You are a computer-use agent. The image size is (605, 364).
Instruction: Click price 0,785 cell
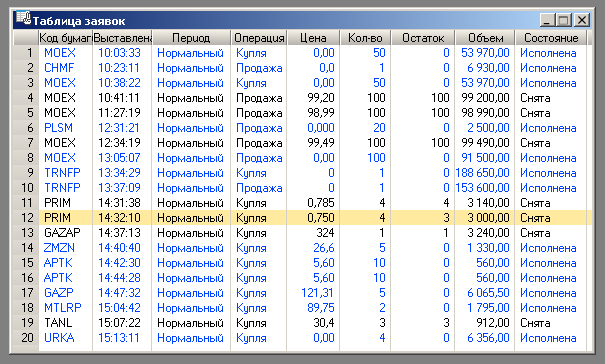tap(321, 203)
